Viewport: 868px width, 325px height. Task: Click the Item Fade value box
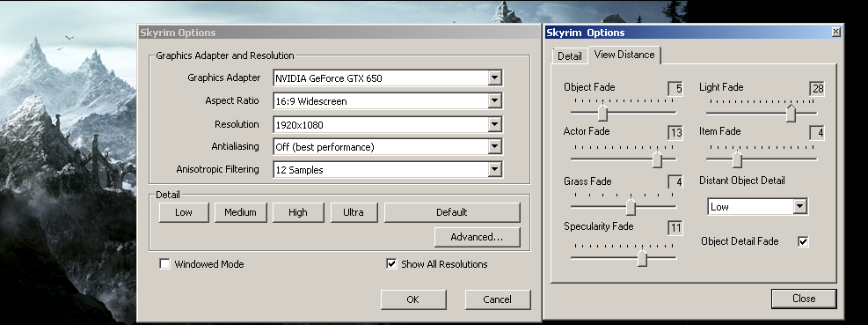pyautogui.click(x=817, y=133)
